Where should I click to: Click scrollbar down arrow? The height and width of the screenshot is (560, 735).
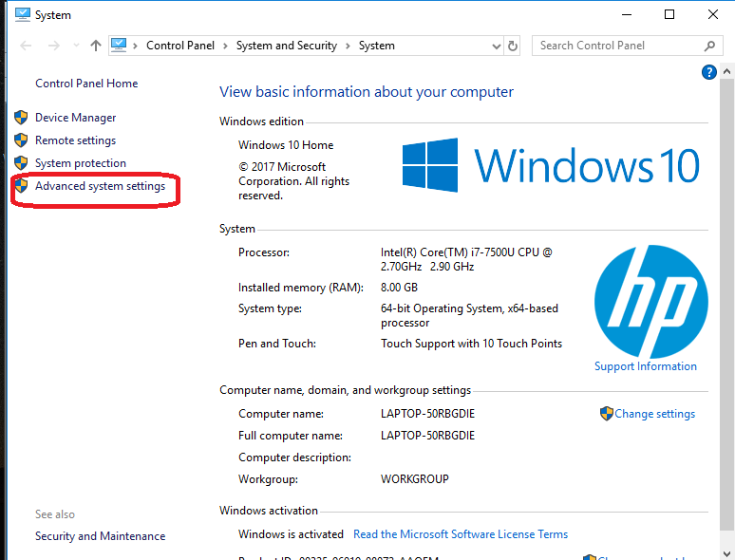[726, 554]
